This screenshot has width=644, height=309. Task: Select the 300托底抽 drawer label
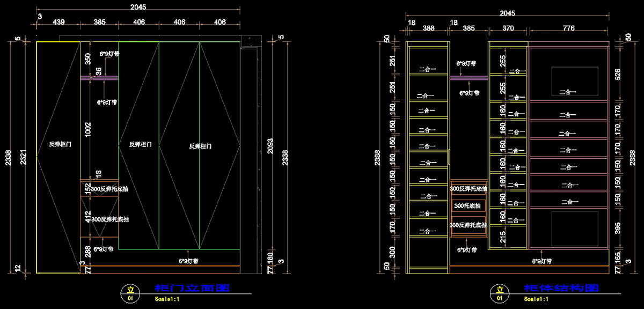coord(469,206)
